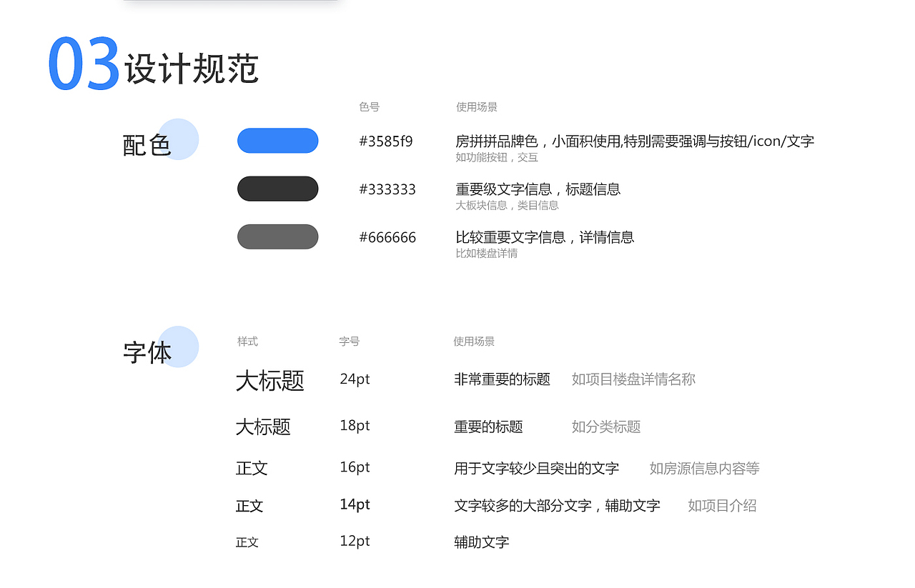Click the 字号 column header

click(x=349, y=342)
